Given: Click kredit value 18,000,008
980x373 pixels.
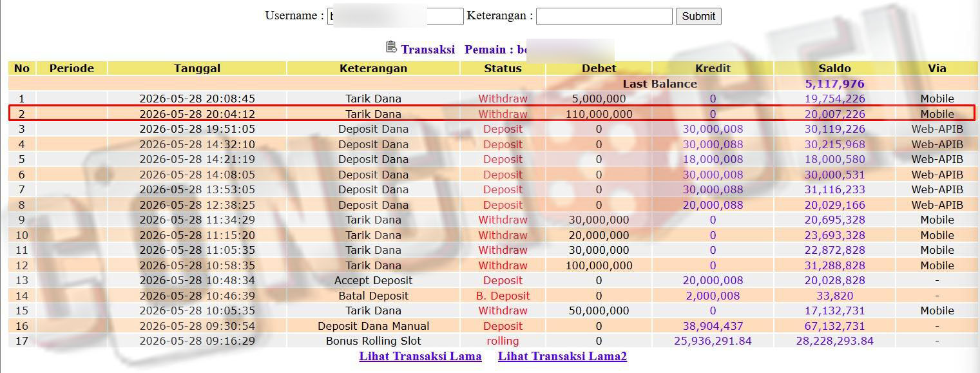Looking at the screenshot, I should coord(713,159).
